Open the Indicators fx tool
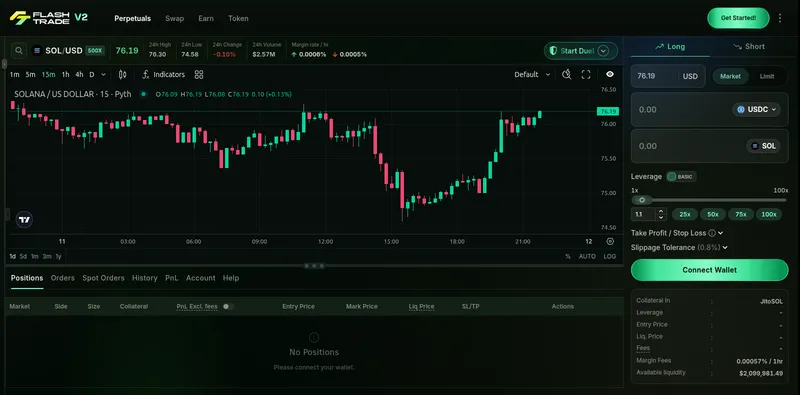This screenshot has width=800, height=395. click(163, 75)
